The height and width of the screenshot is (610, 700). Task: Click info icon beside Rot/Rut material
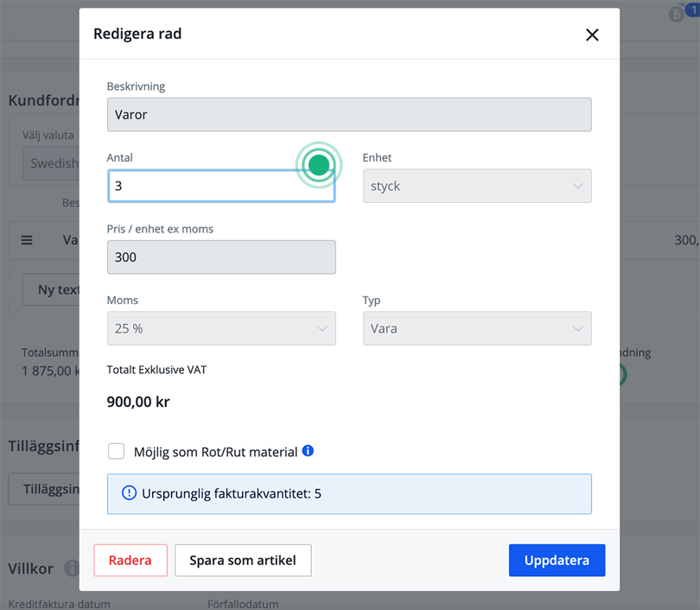[308, 451]
